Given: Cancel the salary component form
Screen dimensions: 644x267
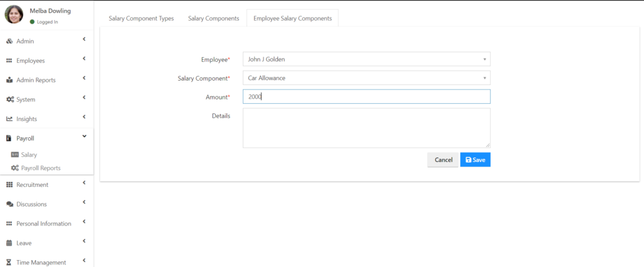Looking at the screenshot, I should [x=443, y=160].
